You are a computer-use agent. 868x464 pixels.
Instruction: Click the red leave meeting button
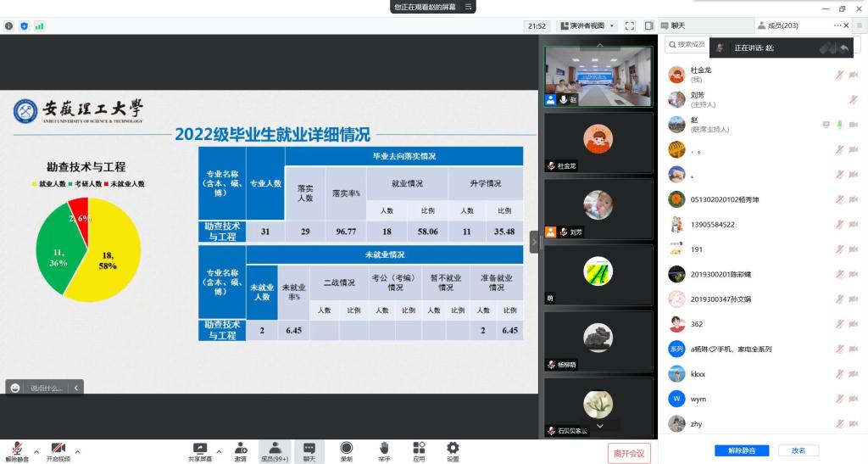[629, 453]
